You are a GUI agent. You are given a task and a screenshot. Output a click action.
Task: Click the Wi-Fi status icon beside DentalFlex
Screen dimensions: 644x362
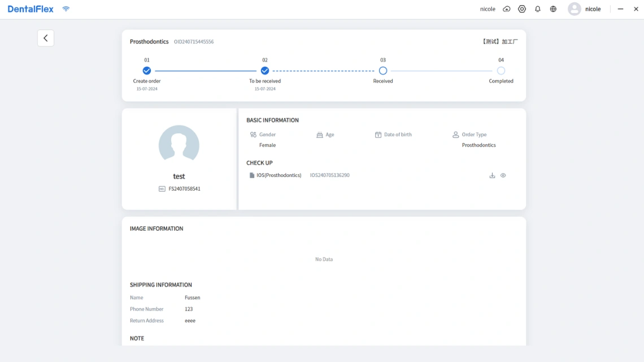(x=66, y=8)
